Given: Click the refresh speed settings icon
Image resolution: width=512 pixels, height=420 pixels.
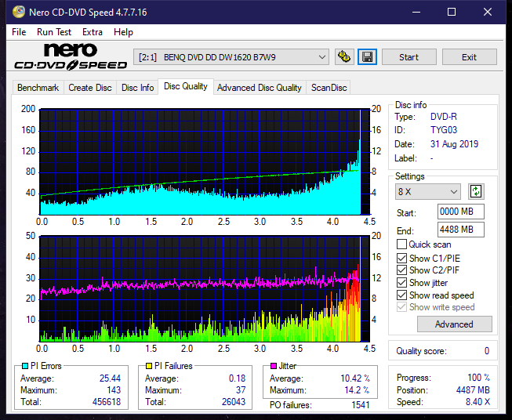Looking at the screenshot, I should pyautogui.click(x=476, y=191).
